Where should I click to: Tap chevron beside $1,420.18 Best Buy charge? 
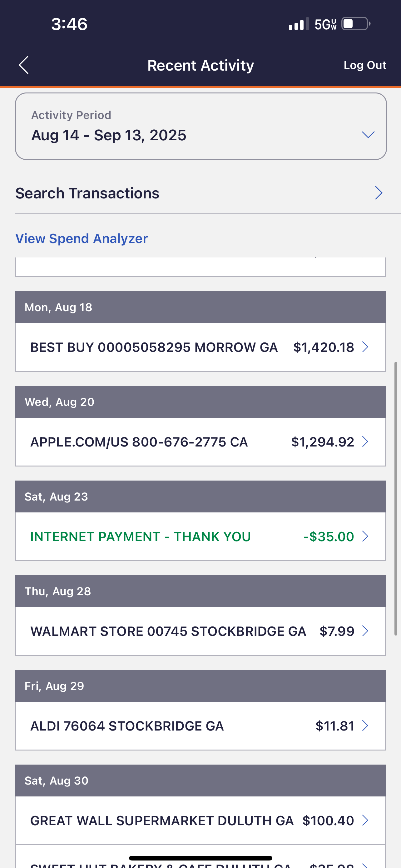[365, 347]
